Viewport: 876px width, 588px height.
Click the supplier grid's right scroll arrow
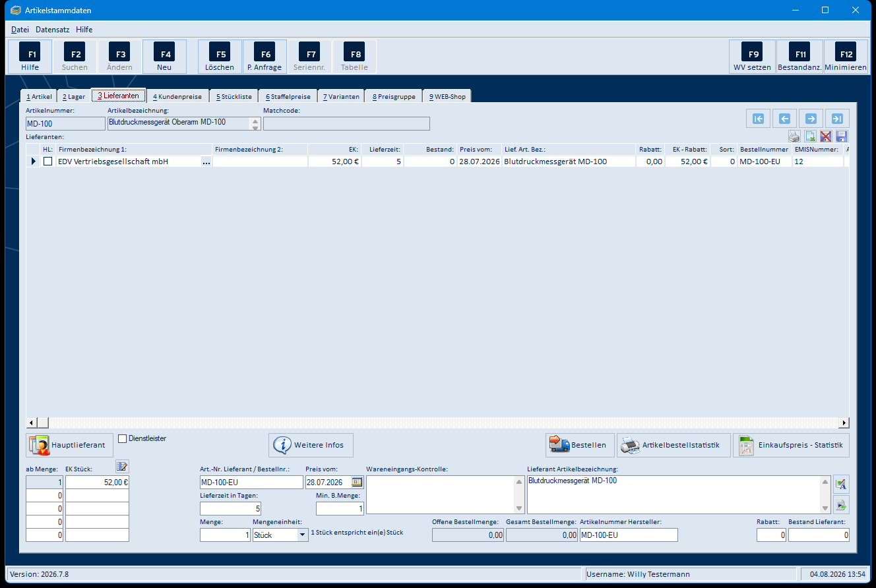tap(844, 423)
